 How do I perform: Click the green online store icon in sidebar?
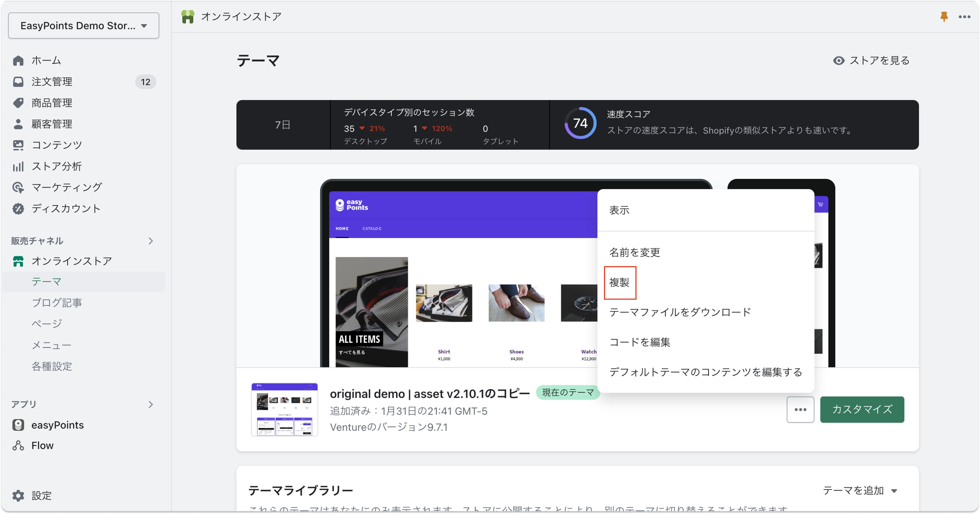(18, 261)
